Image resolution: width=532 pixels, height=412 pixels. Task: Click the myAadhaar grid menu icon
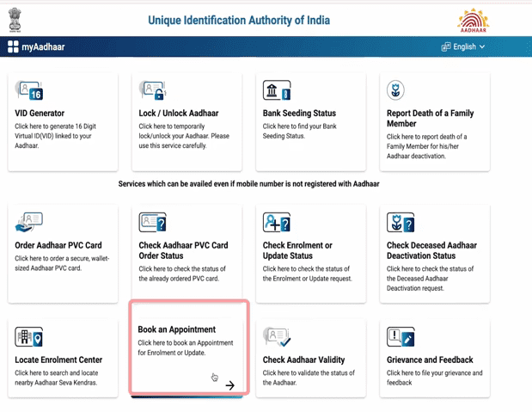tap(14, 46)
